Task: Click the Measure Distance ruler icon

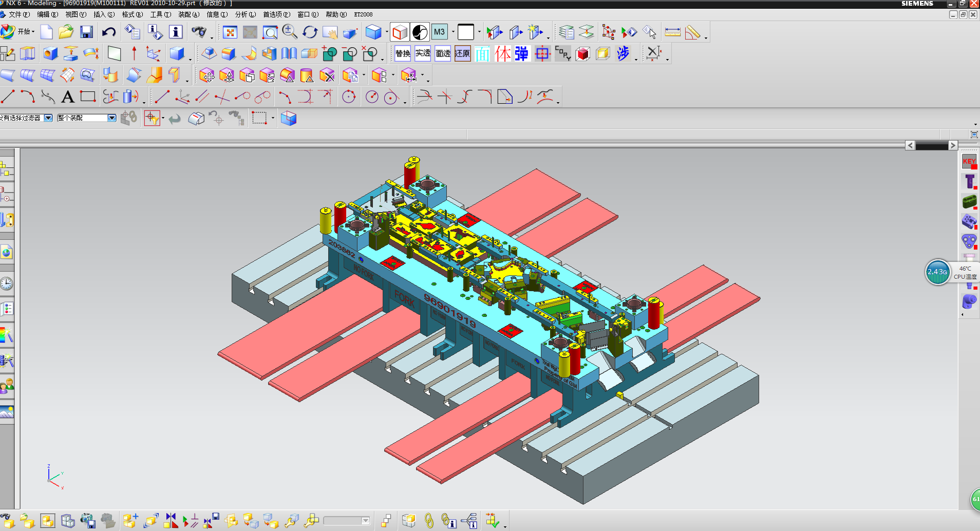Action: [x=672, y=32]
